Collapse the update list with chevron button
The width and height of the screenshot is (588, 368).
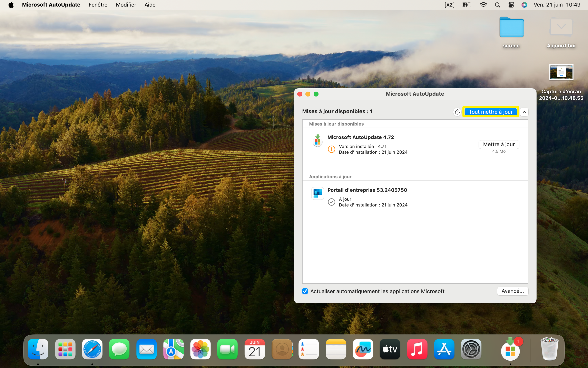click(524, 112)
